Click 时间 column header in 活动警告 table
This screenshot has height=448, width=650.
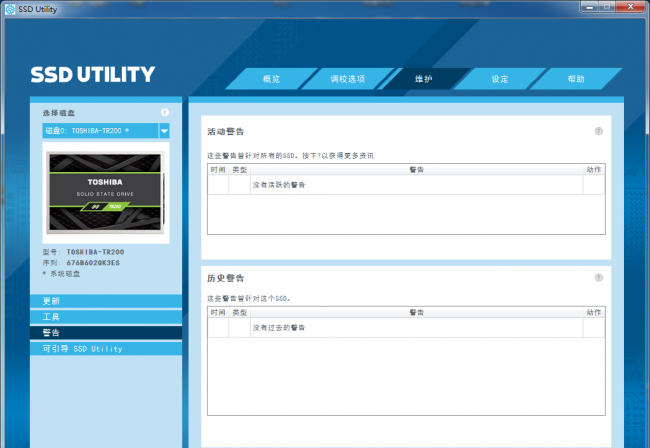(218, 170)
